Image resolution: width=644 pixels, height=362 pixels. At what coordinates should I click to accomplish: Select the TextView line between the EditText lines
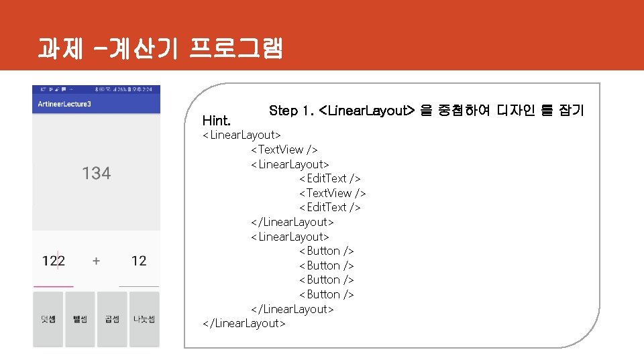[332, 193]
